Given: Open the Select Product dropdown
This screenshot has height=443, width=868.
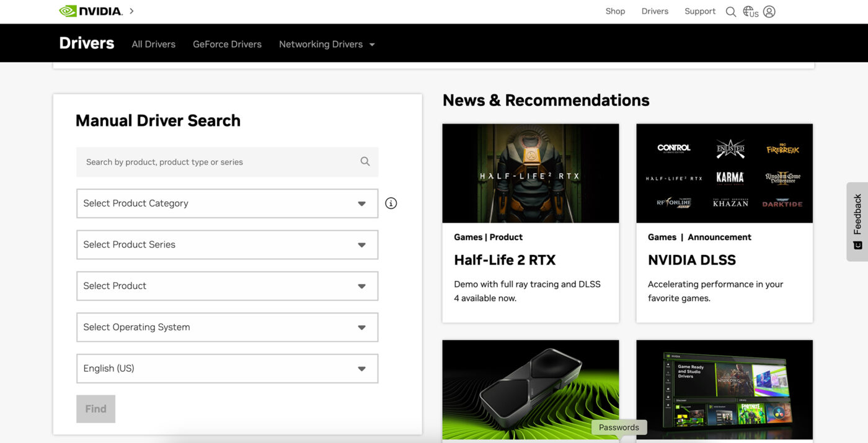Looking at the screenshot, I should coord(227,286).
